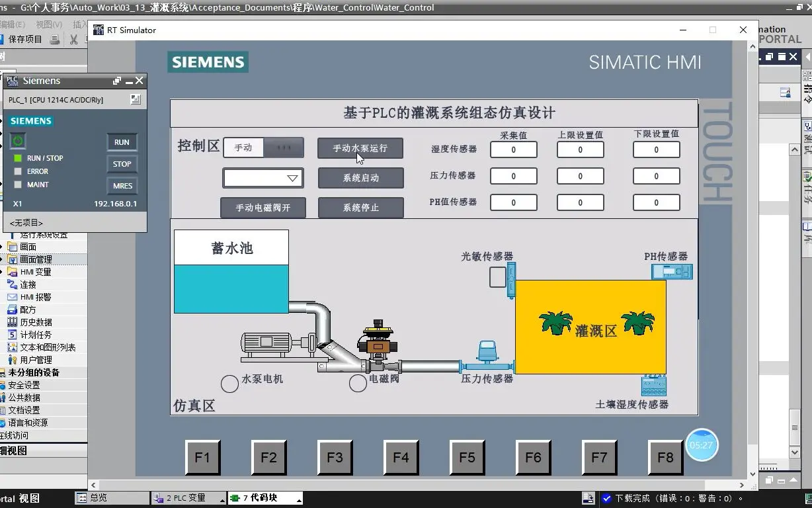Open the control area dropdown list
The image size is (812, 508).
click(263, 178)
